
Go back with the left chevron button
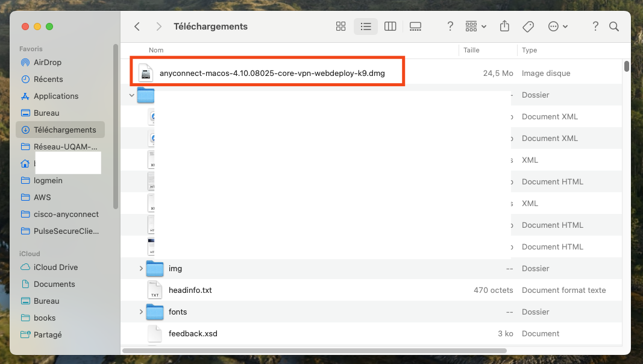[137, 27]
